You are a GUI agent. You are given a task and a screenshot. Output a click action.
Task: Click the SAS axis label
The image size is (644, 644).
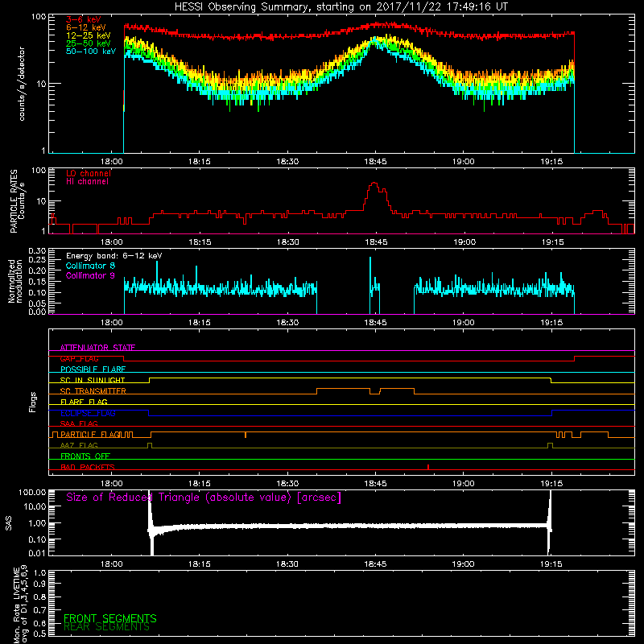pos(8,523)
